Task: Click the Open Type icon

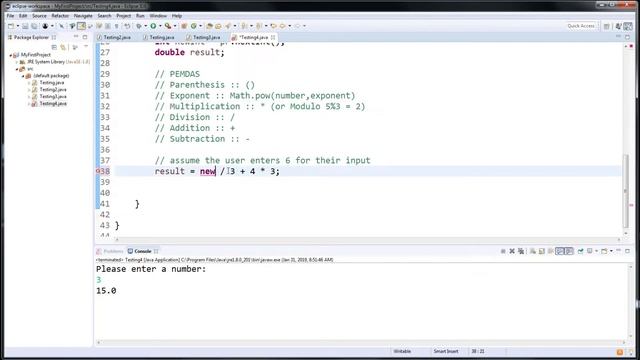Action: 210,26
